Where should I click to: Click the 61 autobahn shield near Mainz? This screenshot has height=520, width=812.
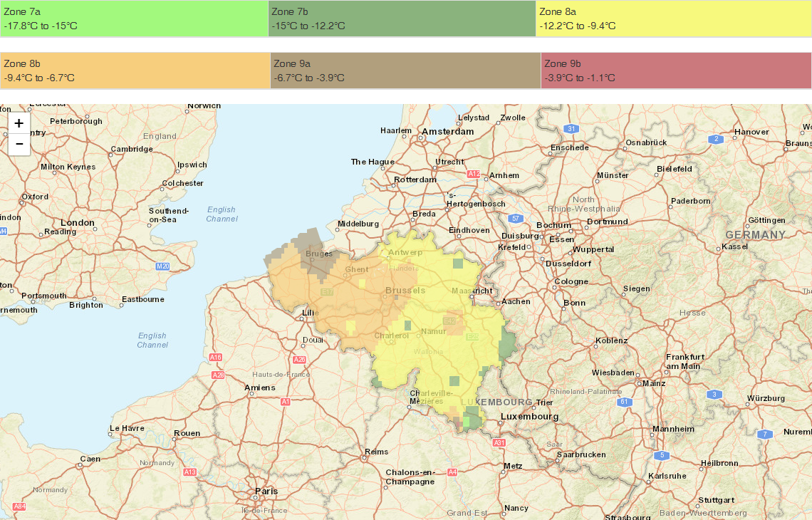(625, 402)
